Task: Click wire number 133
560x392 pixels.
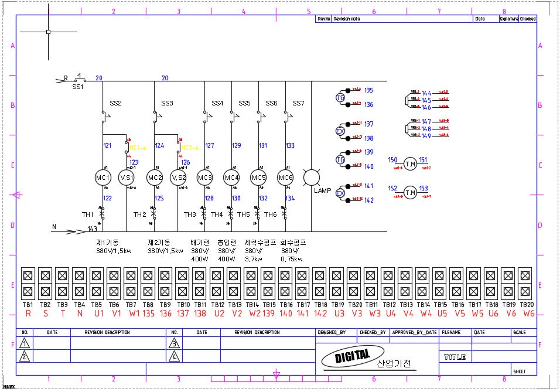Action: (x=290, y=145)
